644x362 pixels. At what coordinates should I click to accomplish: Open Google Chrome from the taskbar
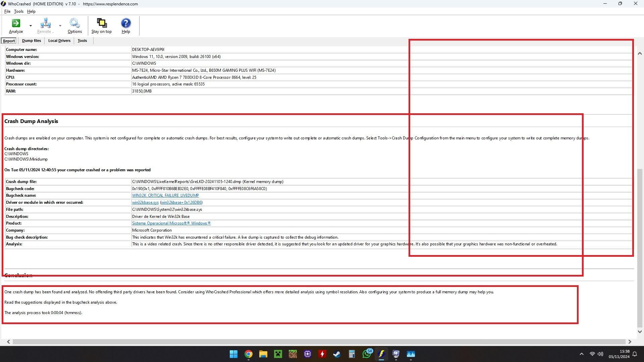248,354
